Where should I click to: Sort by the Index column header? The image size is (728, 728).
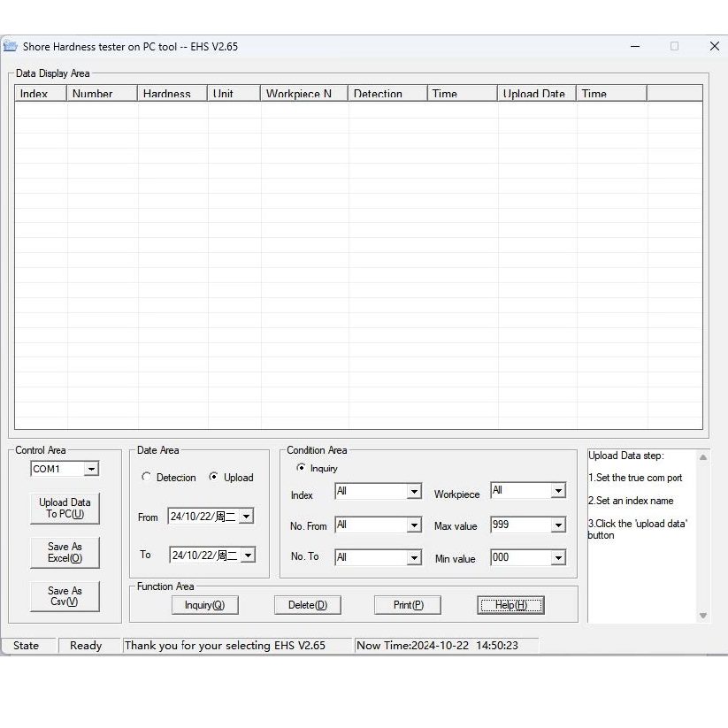pos(41,93)
